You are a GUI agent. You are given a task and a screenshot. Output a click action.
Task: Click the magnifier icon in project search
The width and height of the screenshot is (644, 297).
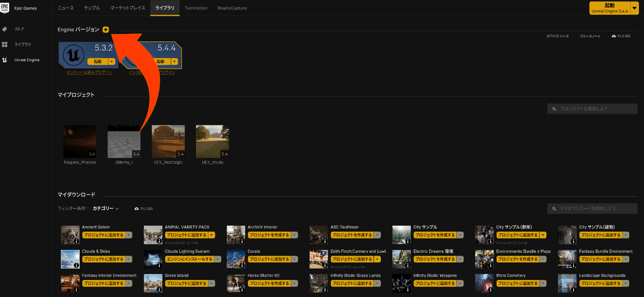click(555, 109)
